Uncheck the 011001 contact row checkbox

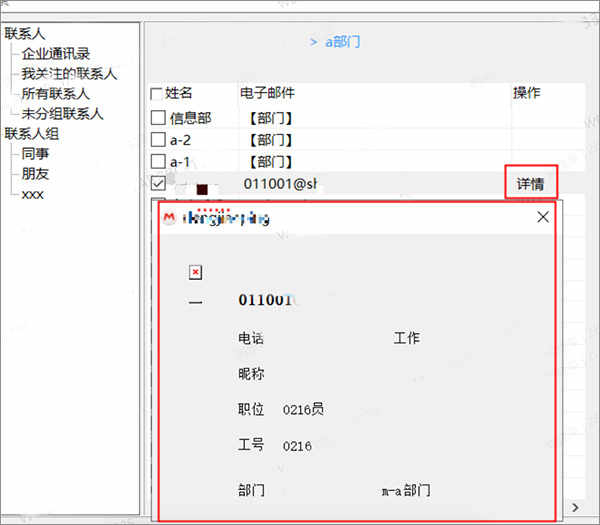158,183
